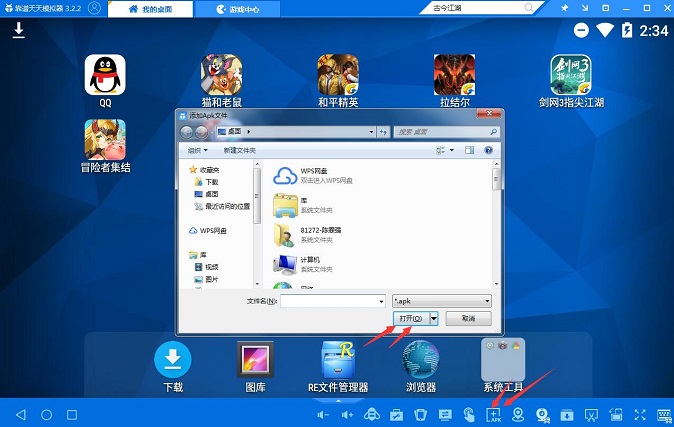Select 视频 under libraries in sidebar
Screen dimensions: 674x427
pyautogui.click(x=211, y=267)
